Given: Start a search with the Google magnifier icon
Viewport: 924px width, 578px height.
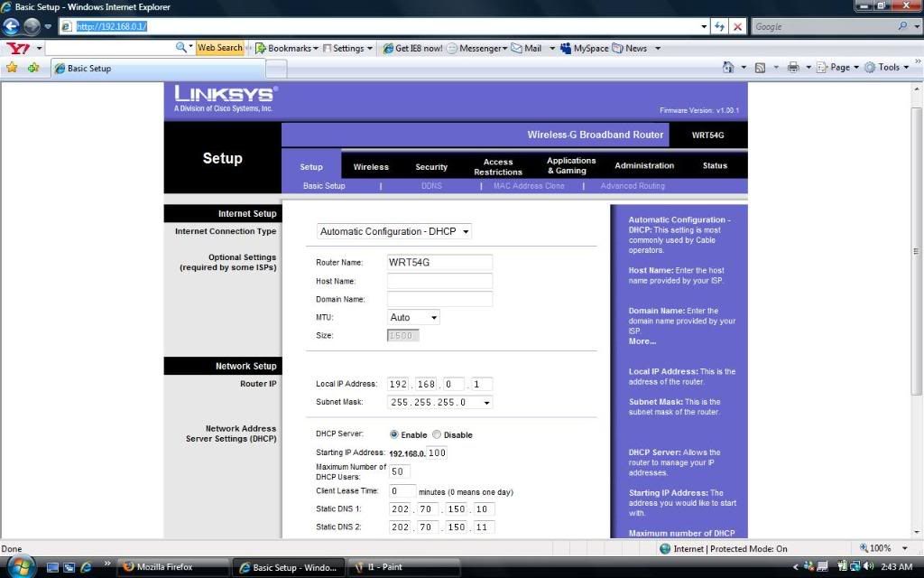Looking at the screenshot, I should coord(902,26).
